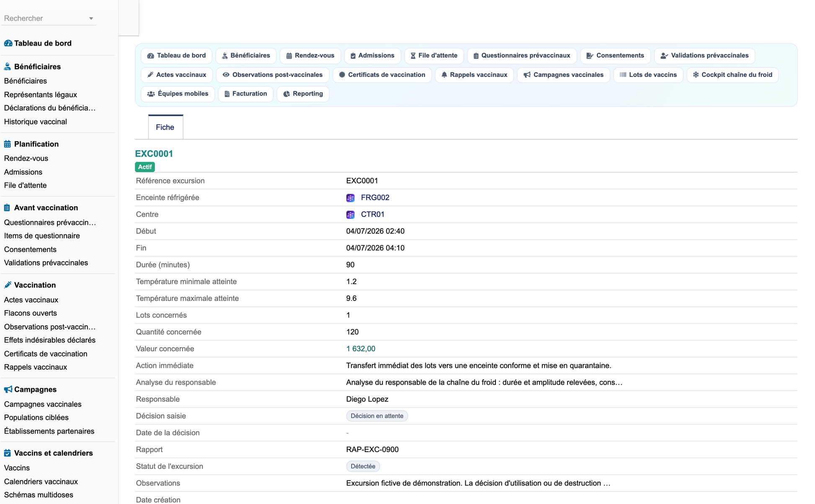Open Questionnaires prévaccinaux shortcut chip
The width and height of the screenshot is (815, 504).
point(522,56)
